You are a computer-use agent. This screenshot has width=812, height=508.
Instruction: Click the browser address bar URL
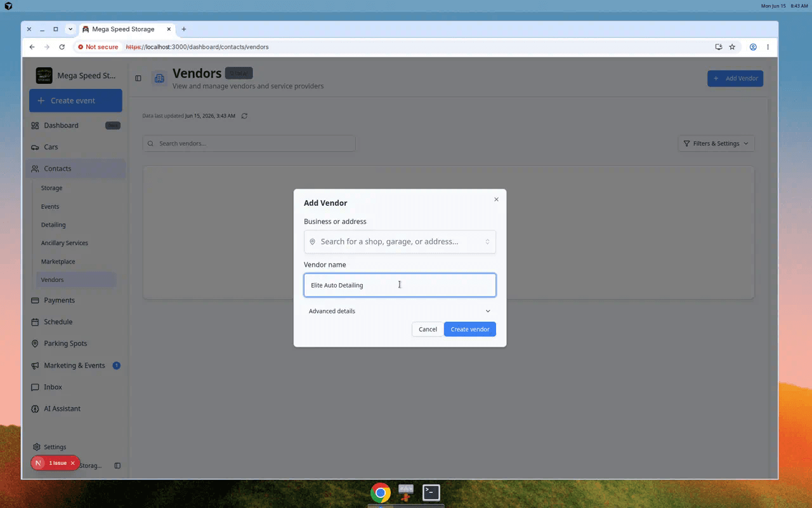tap(197, 47)
